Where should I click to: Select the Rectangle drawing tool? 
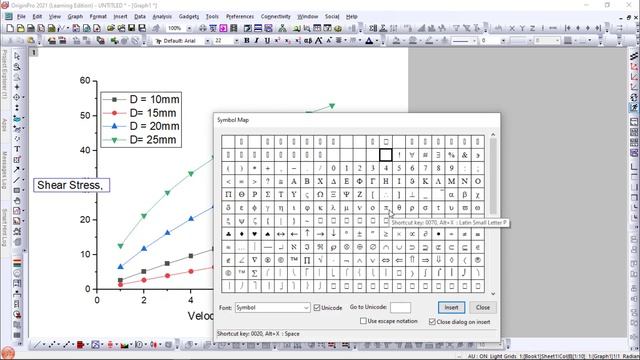(x=17, y=190)
